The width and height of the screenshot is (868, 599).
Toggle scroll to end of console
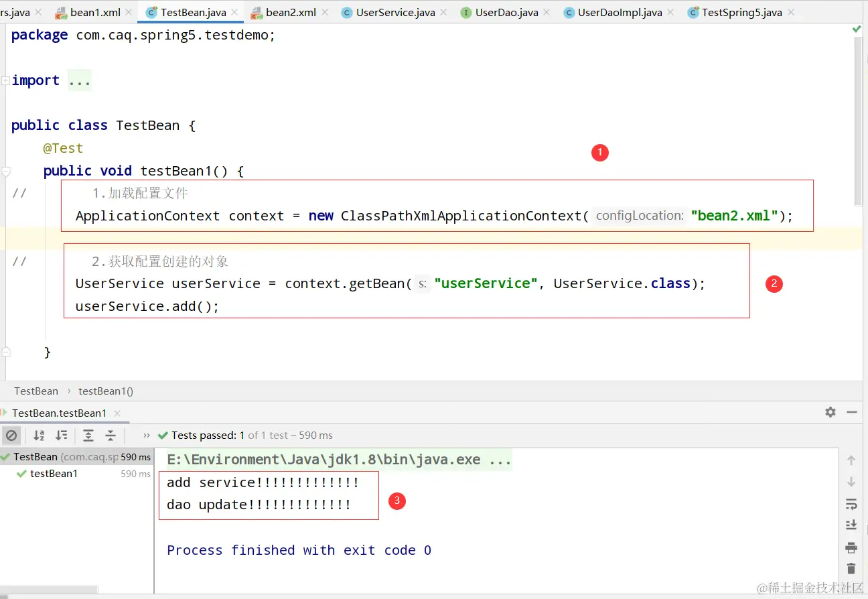click(851, 525)
